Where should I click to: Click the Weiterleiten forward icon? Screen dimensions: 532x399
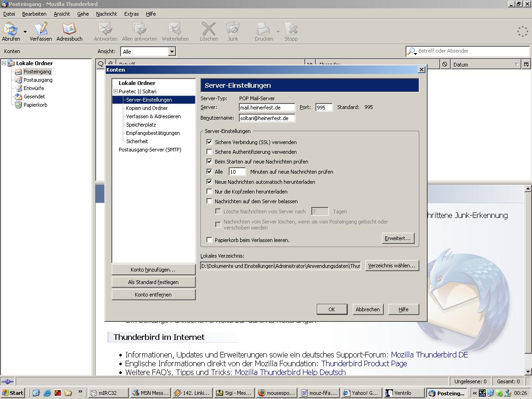[x=175, y=29]
